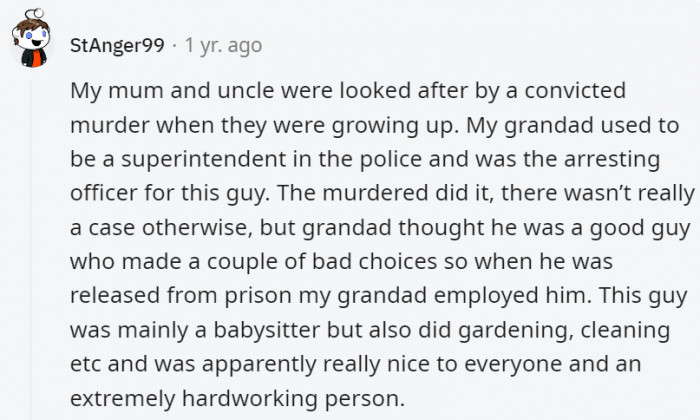The width and height of the screenshot is (700, 420).
Task: Click the "1 yr. ago" timestamp
Action: (x=224, y=45)
